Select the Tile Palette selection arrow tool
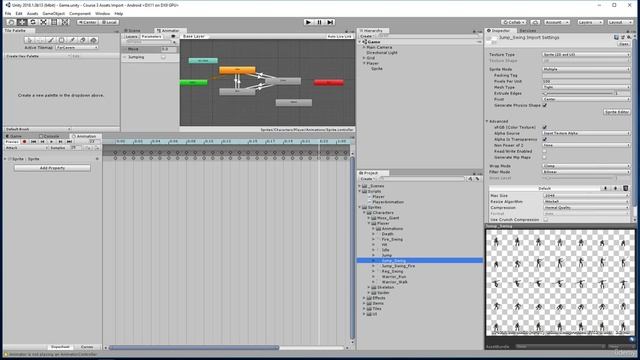Image resolution: width=640 pixels, height=360 pixels. [29, 40]
